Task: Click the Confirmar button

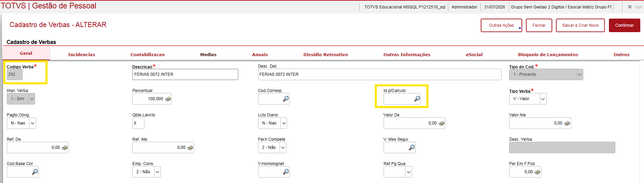Action: coord(624,25)
